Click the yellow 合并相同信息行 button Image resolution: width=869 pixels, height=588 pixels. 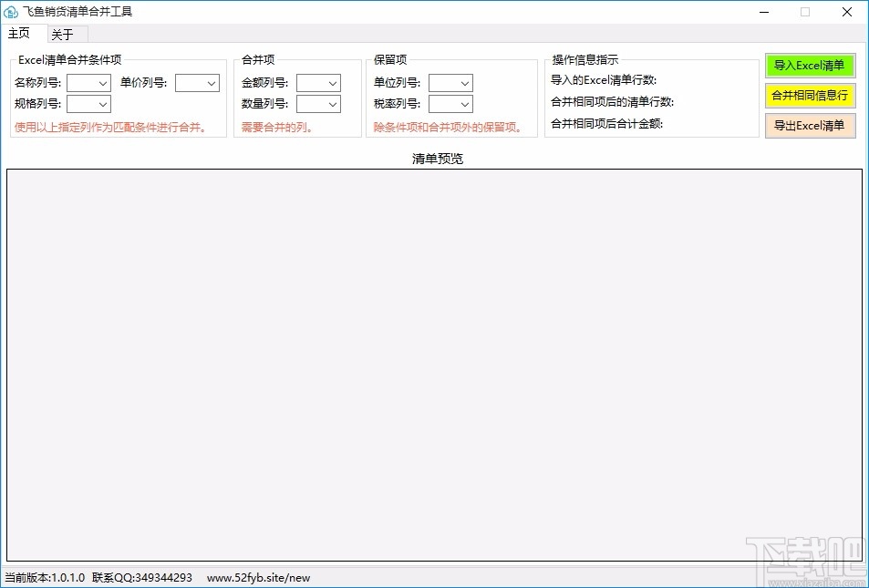(x=810, y=95)
